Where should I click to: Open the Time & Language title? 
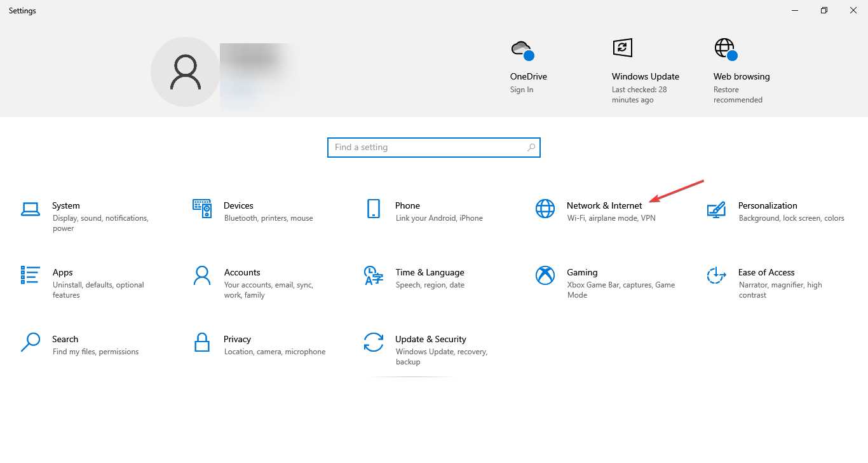[x=430, y=272]
